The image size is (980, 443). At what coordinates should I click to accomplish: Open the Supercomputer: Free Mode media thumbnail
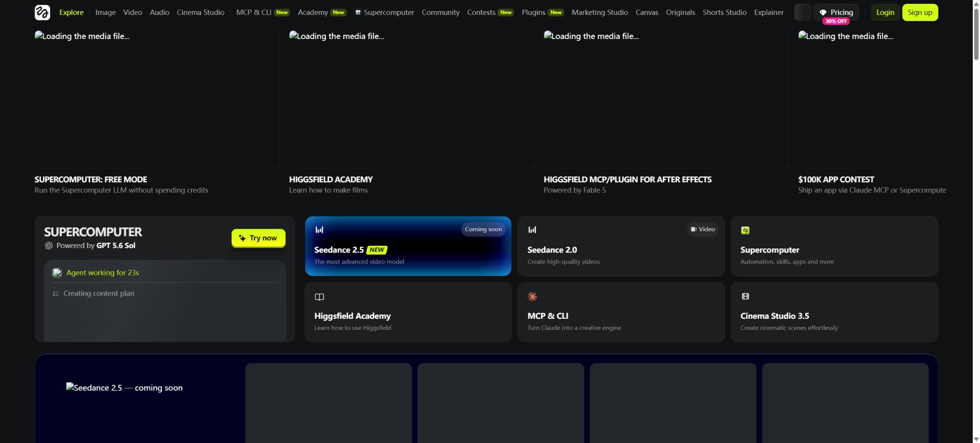coord(157,99)
